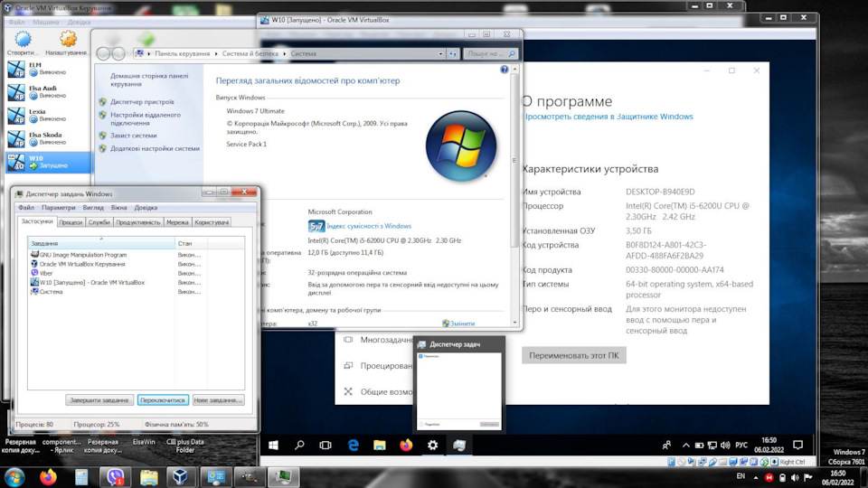Expand guest tray hidden icons chevron
Screen dimensions: 868x488
coord(686,445)
